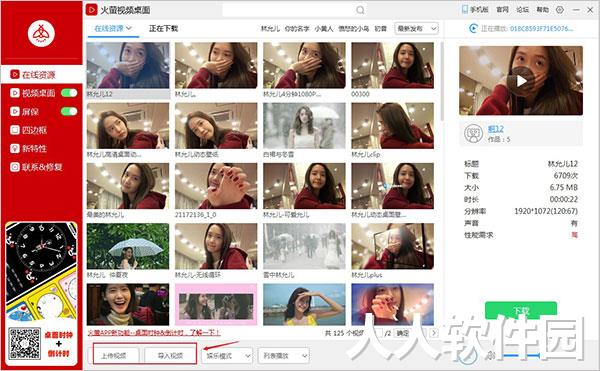The width and height of the screenshot is (600, 371).
Task: Click the 上传视频 button
Action: point(114,356)
